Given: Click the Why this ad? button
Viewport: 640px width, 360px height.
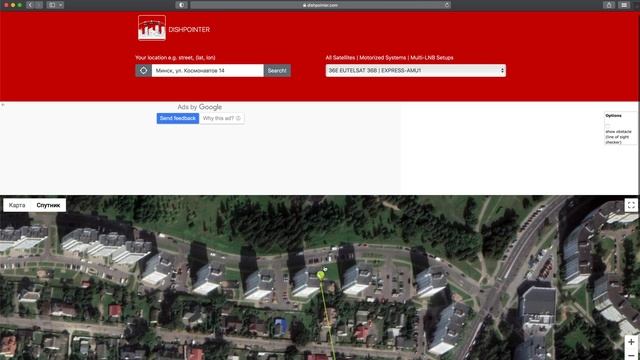Looking at the screenshot, I should tap(222, 118).
